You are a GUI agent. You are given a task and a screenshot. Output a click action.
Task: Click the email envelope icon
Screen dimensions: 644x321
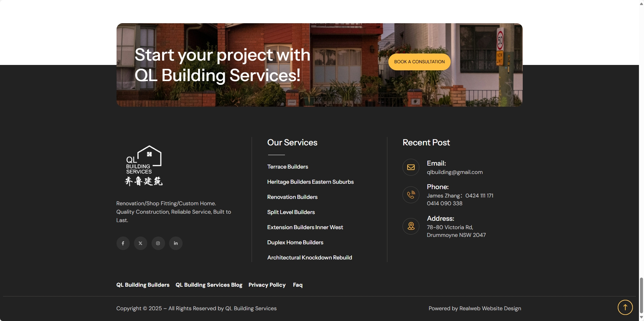pos(411,167)
